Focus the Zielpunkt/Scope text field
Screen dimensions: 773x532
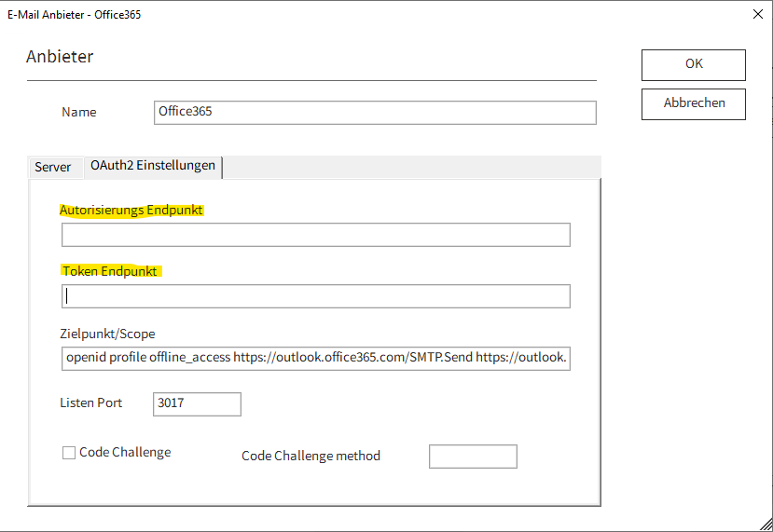click(315, 358)
